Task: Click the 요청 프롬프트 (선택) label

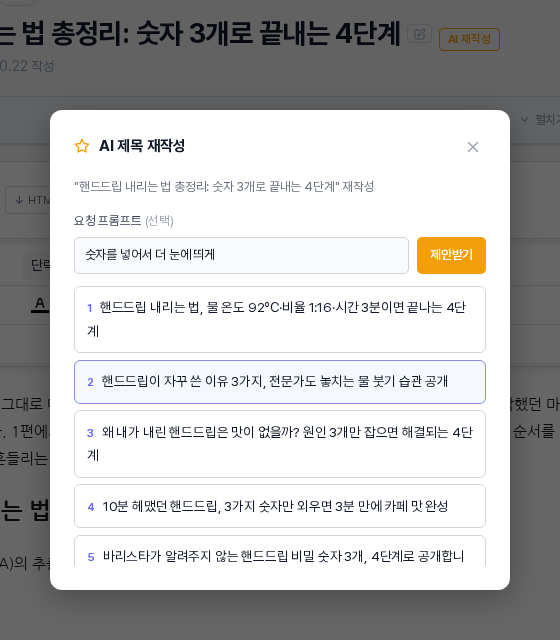Action: [124, 220]
